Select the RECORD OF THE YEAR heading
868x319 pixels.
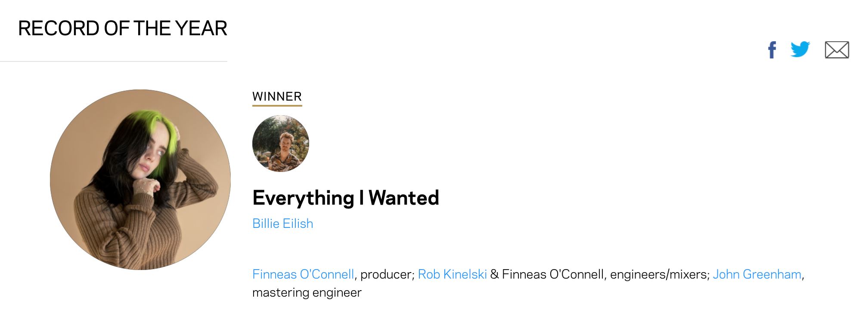(122, 29)
